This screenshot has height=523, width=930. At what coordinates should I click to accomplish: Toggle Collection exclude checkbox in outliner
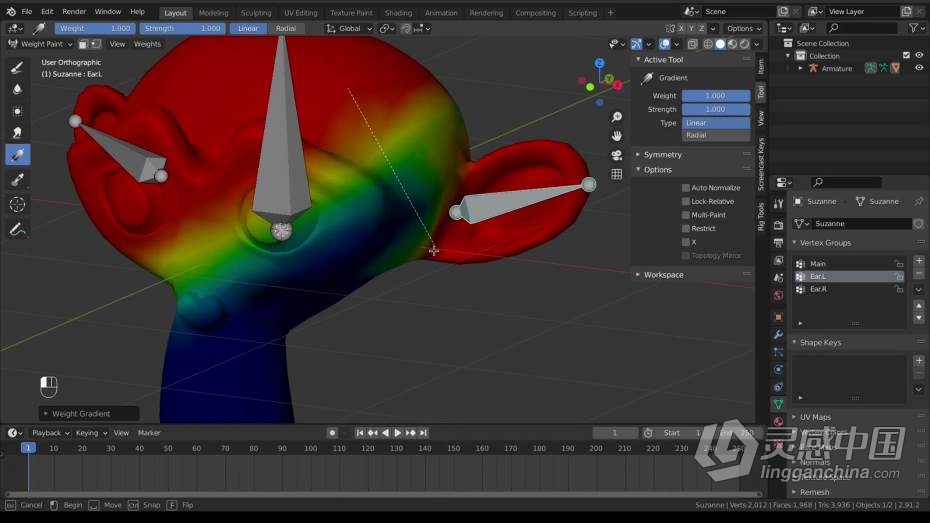[906, 55]
